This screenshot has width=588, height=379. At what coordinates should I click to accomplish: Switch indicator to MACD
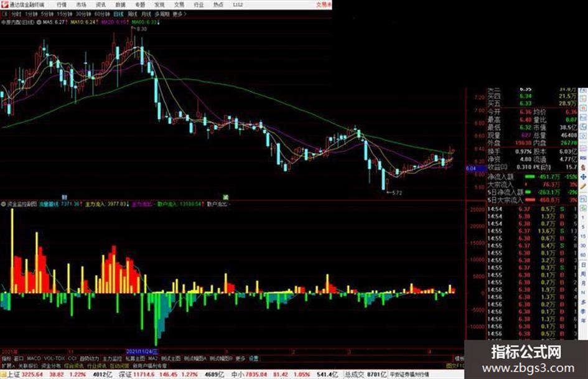coord(34,358)
